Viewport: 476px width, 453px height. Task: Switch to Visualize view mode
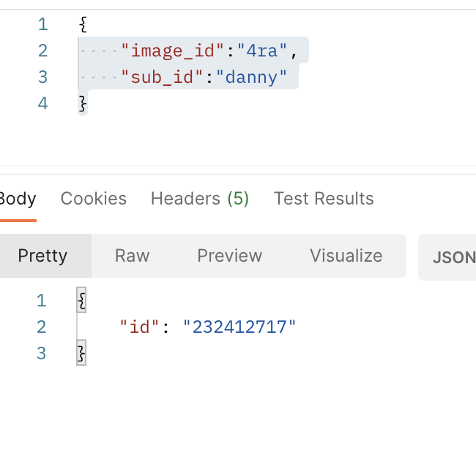tap(346, 256)
